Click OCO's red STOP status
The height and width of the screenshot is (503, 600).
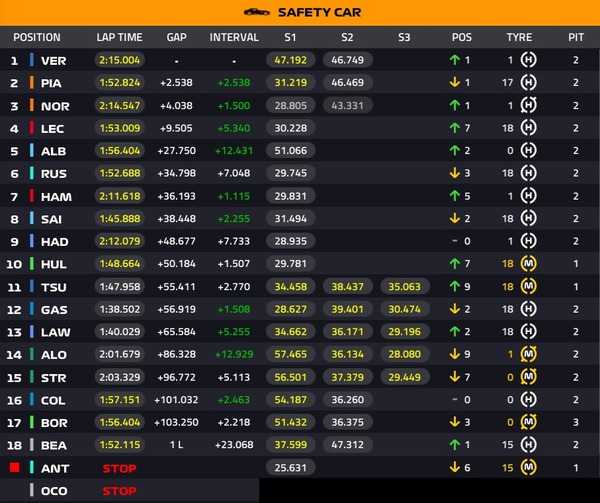click(x=119, y=491)
